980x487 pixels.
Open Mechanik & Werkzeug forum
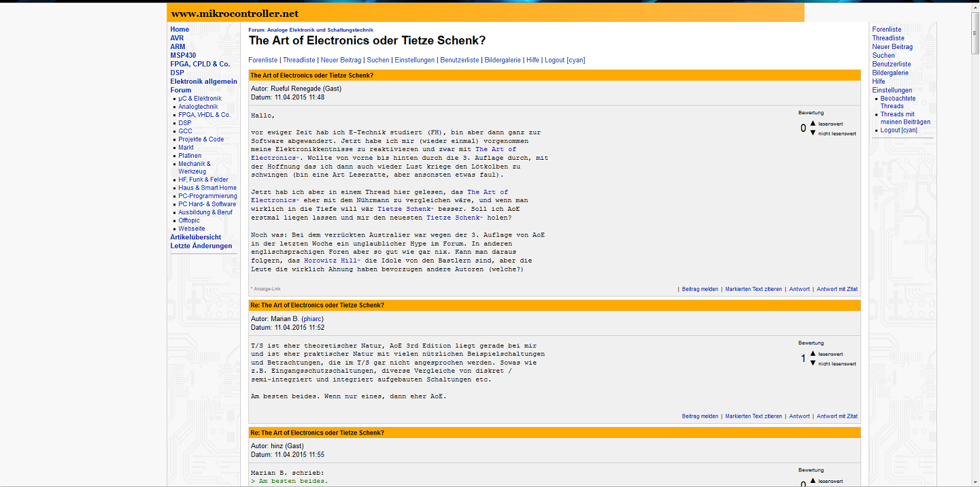point(195,167)
